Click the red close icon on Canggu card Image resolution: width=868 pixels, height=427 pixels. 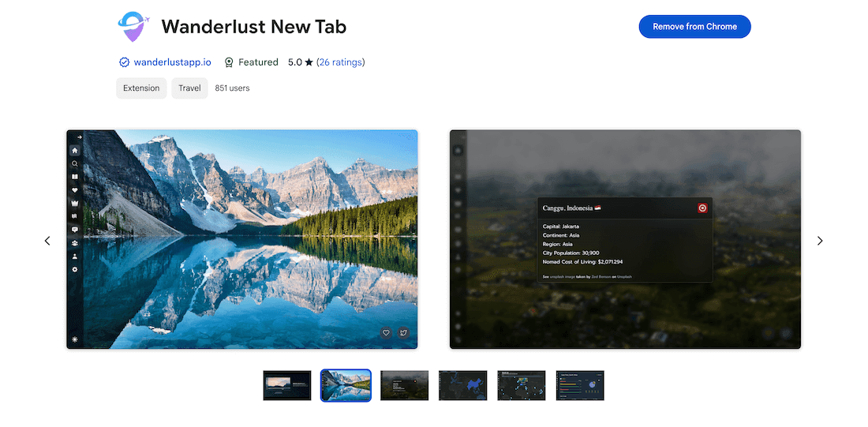(702, 208)
